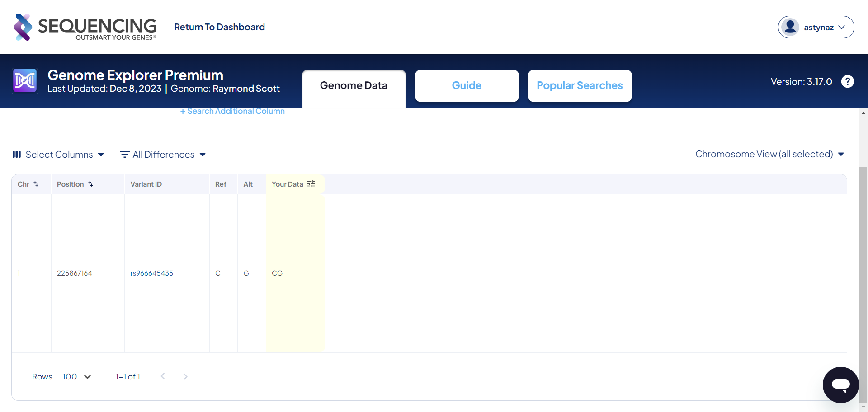Click the Sequencing logo
The width and height of the screenshot is (868, 412).
pos(85,27)
